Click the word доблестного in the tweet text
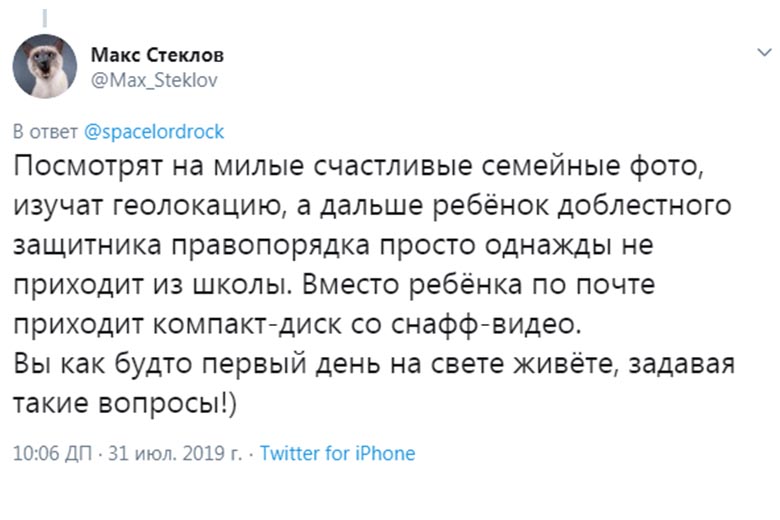 pos(644,206)
